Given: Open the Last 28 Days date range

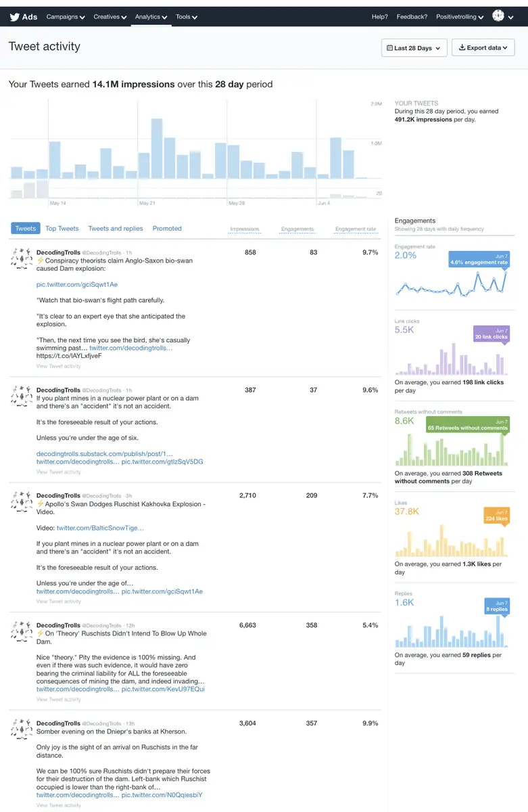Looking at the screenshot, I should (414, 48).
